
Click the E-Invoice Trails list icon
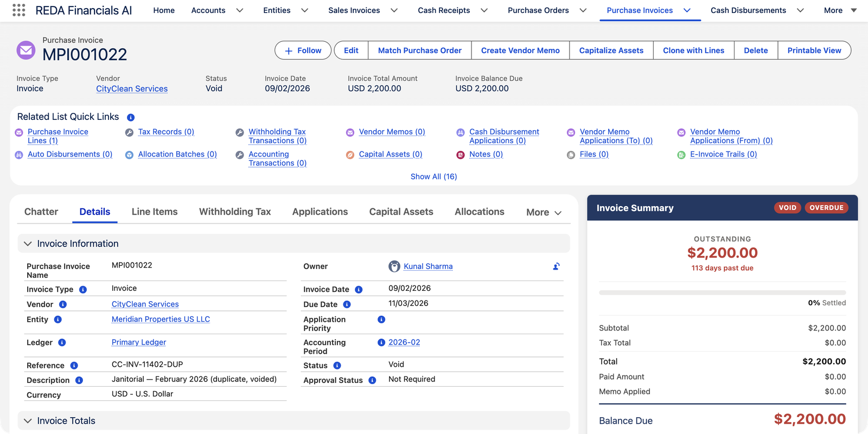click(x=681, y=155)
